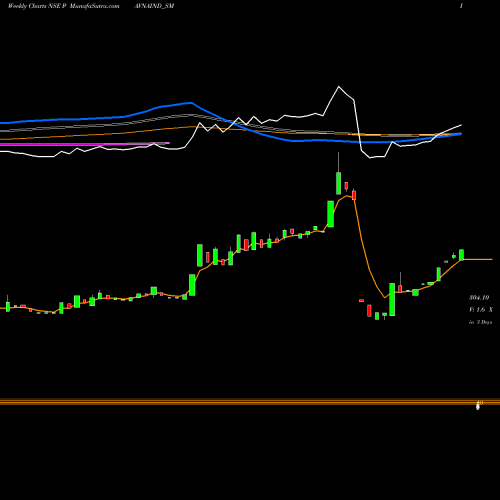This screenshot has height=500, width=500.
Task: Click the 'in 3 Days' label
Action: point(480,322)
